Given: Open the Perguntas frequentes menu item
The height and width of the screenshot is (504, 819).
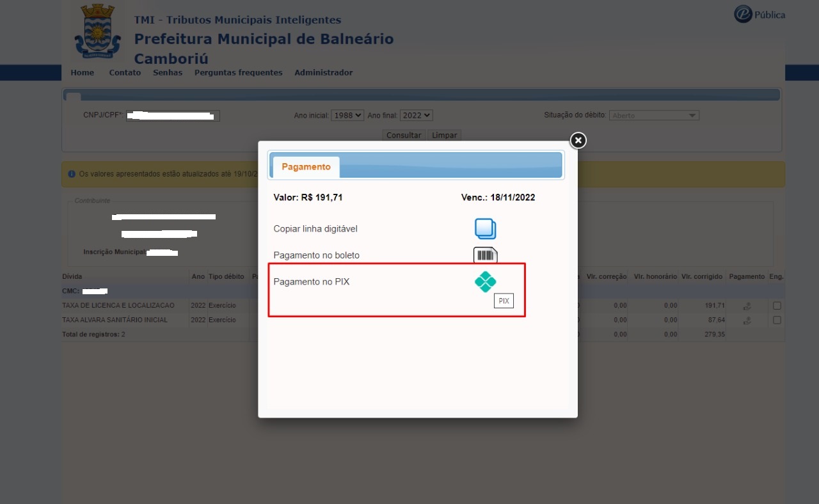Looking at the screenshot, I should (239, 73).
